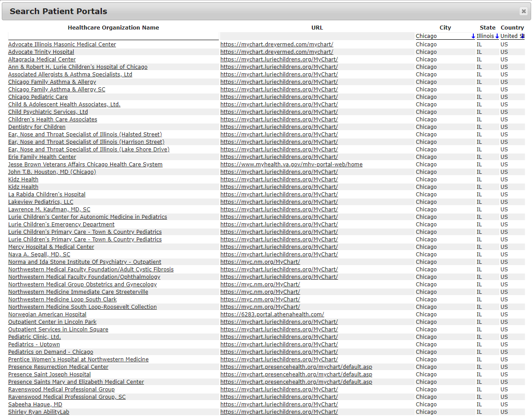This screenshot has width=532, height=416.
Task: Select Outpatient Services in Lincoln Square
Action: pyautogui.click(x=58, y=330)
